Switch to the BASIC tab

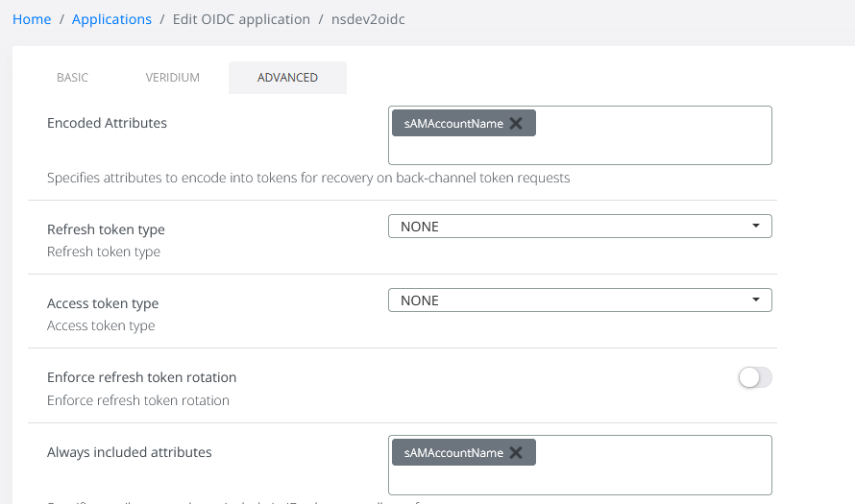tap(73, 78)
